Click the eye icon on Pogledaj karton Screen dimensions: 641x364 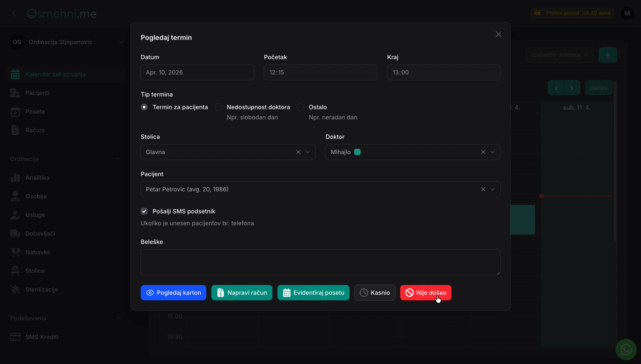[x=150, y=292]
